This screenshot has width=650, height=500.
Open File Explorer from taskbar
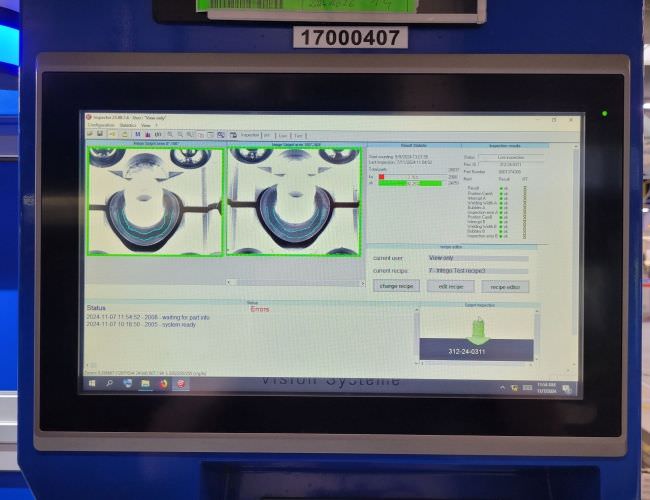[145, 384]
